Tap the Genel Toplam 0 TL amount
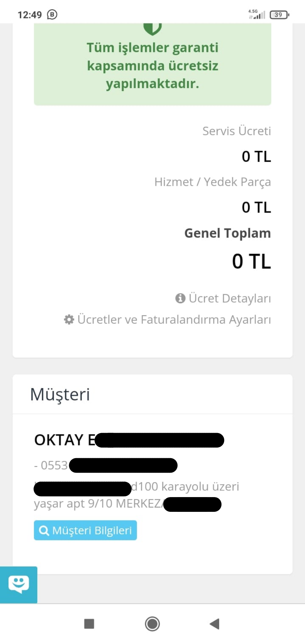305x644 pixels. (x=251, y=261)
